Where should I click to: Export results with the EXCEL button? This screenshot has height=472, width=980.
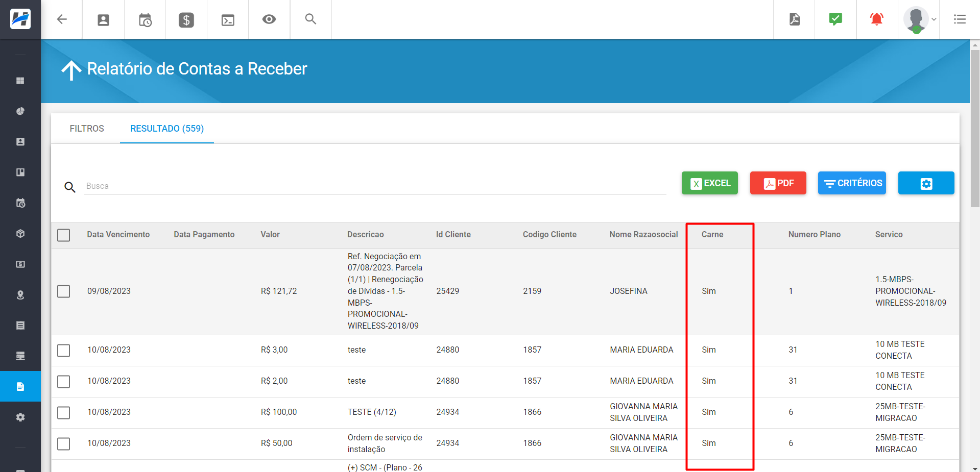(x=710, y=183)
